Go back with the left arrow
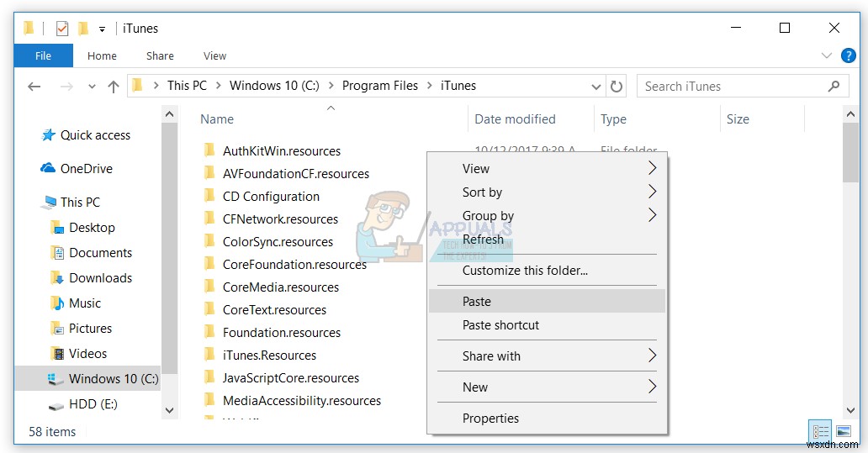868x453 pixels. pos(34,87)
